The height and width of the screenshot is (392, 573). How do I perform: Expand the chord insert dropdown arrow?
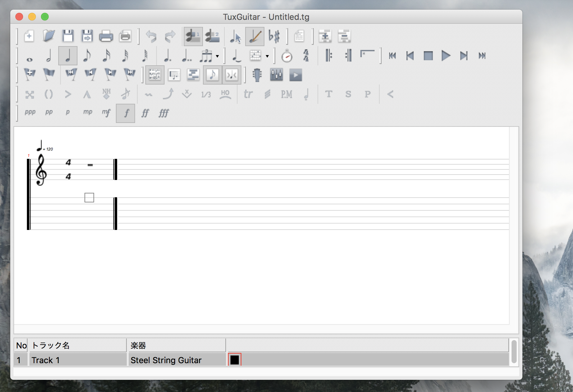coord(267,56)
